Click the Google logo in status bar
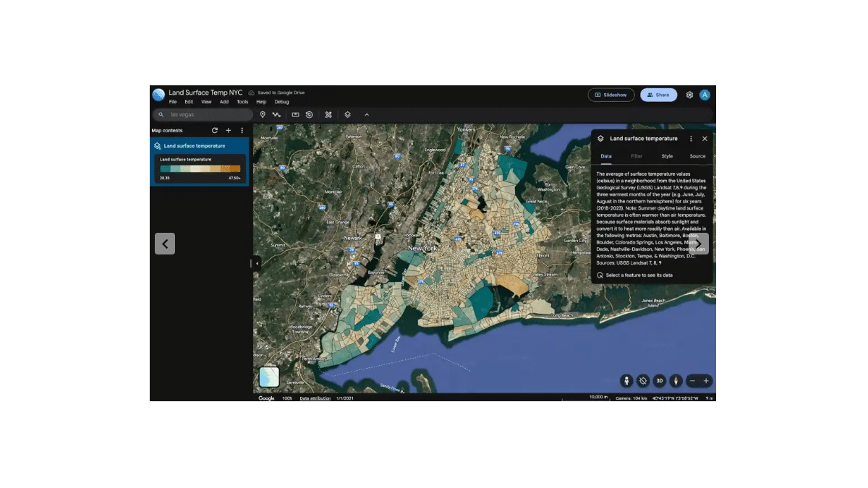Image resolution: width=868 pixels, height=488 pixels. point(267,398)
